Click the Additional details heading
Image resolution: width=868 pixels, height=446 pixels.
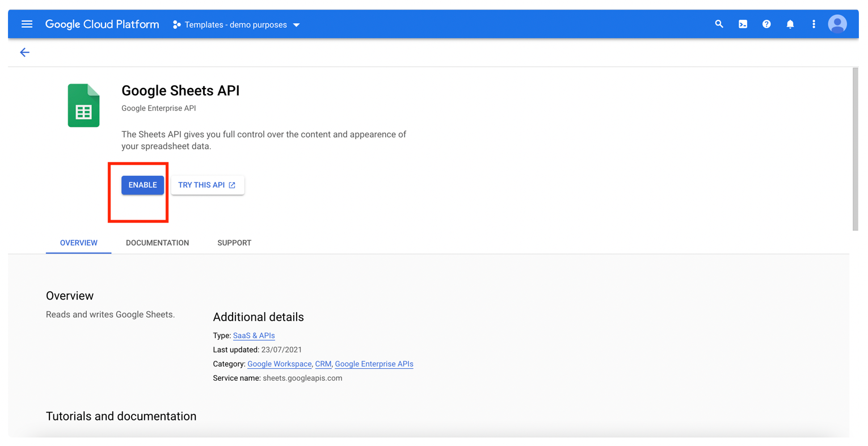(x=258, y=317)
